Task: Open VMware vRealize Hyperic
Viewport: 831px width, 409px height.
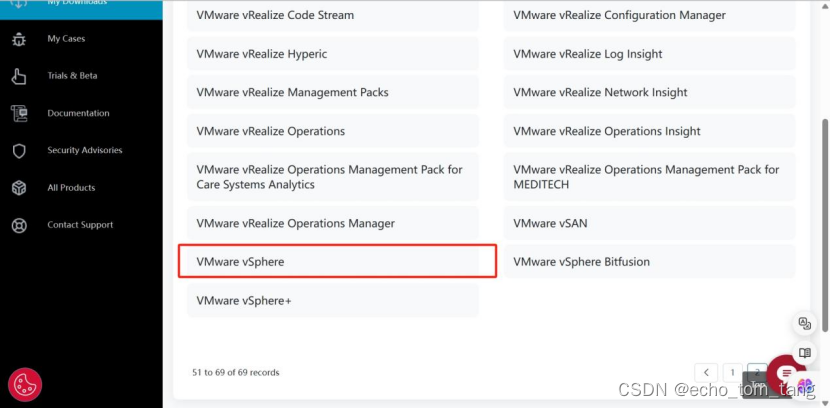Action: [x=333, y=54]
